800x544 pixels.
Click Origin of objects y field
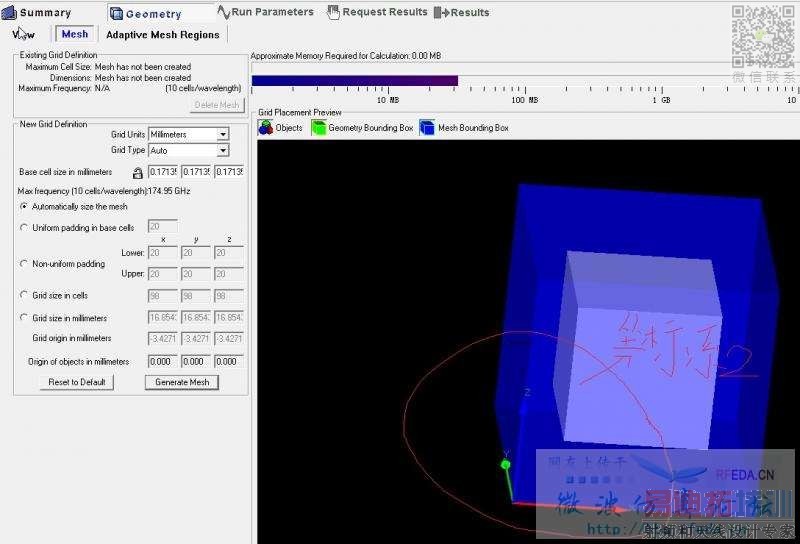pos(196,361)
